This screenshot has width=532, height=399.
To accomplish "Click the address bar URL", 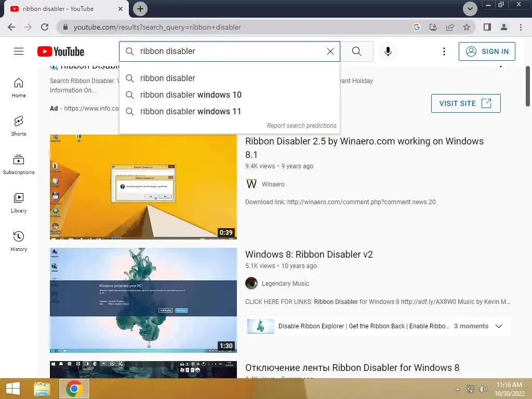I will (x=157, y=27).
